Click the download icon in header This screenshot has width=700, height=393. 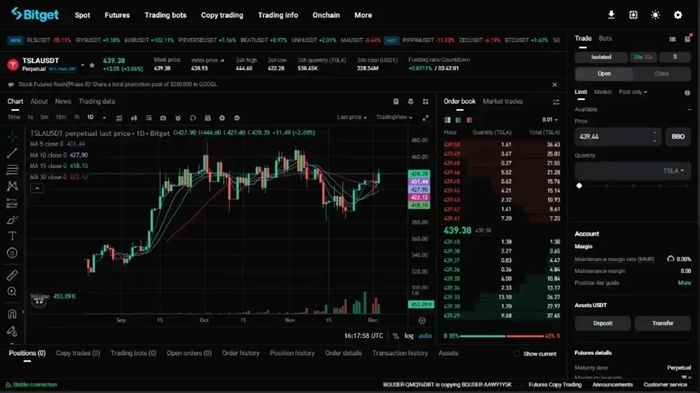(611, 15)
